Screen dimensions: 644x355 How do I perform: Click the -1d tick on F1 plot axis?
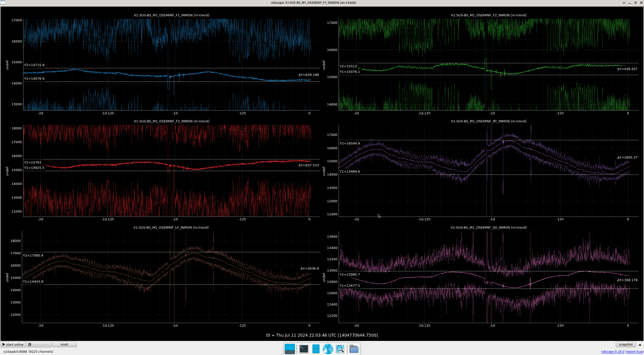pos(175,113)
